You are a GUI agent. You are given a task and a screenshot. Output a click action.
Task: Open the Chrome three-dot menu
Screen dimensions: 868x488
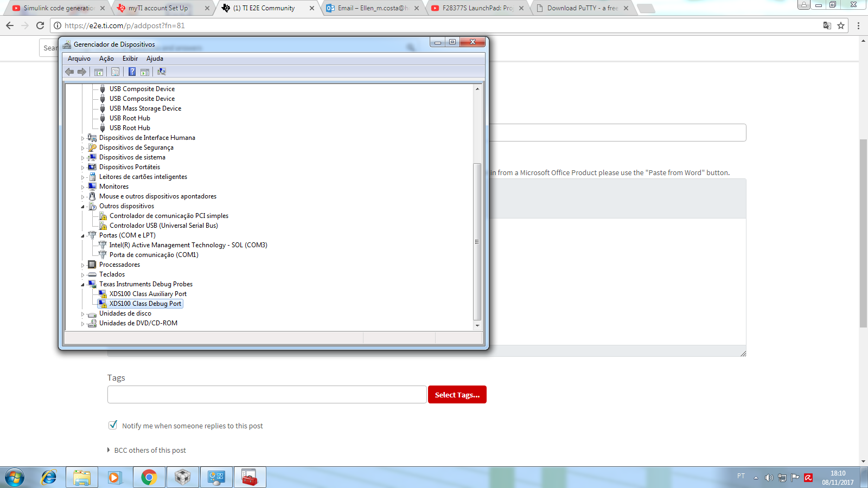858,25
